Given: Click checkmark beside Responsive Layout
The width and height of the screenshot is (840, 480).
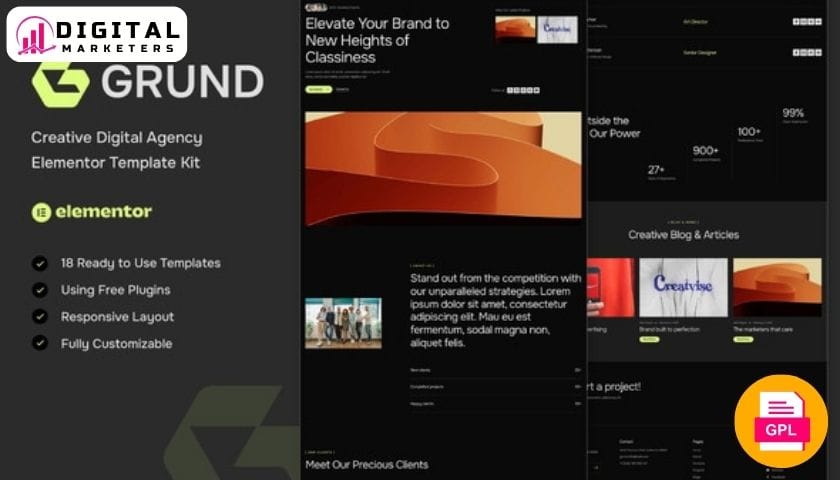Looking at the screenshot, I should (40, 317).
